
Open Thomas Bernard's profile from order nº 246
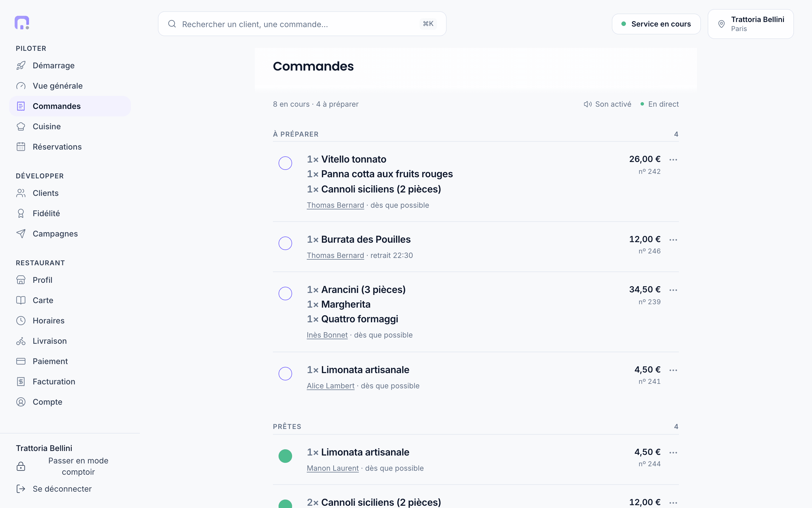(x=335, y=255)
